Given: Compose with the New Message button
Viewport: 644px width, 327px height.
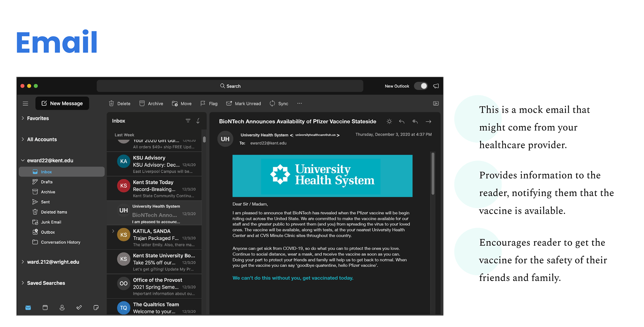Looking at the screenshot, I should click(62, 103).
